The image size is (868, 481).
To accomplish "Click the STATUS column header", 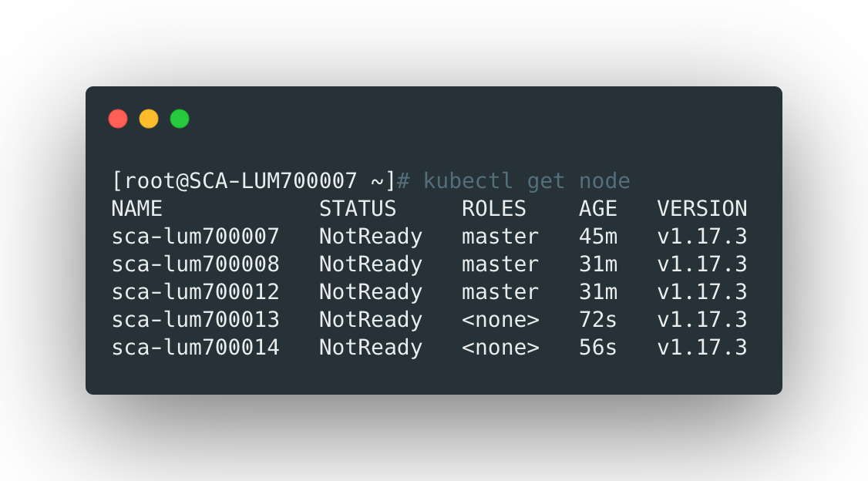I will (358, 209).
